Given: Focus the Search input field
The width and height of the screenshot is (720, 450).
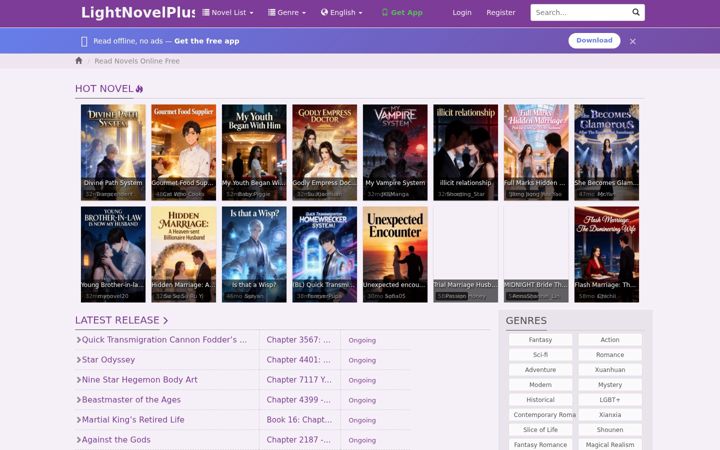Looking at the screenshot, I should pyautogui.click(x=579, y=12).
